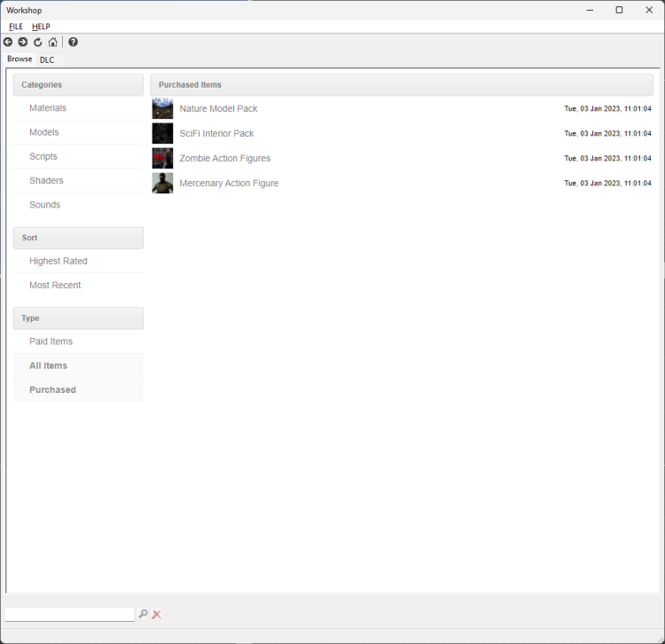This screenshot has height=644, width=665.
Task: Open Nature Model Pack thumbnail
Action: pos(163,108)
